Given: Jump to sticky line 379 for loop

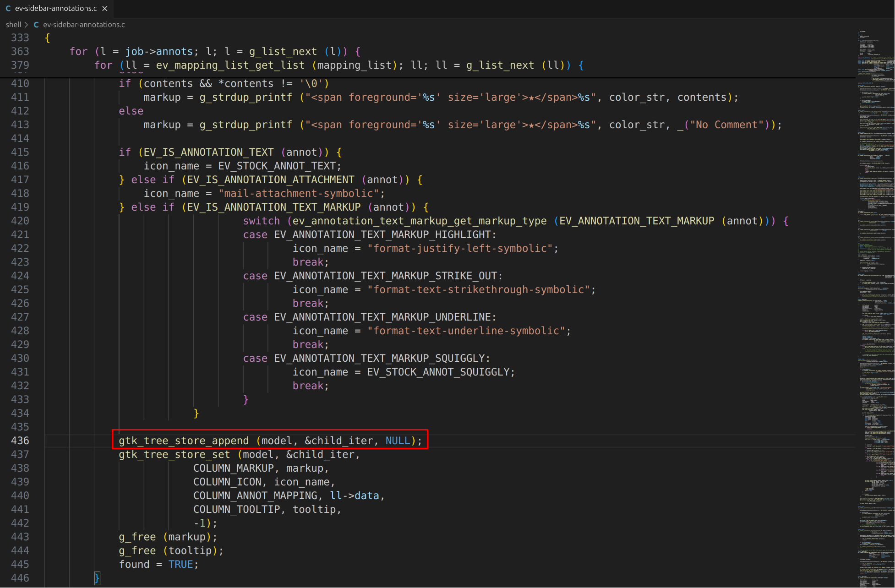Looking at the screenshot, I should [x=339, y=65].
